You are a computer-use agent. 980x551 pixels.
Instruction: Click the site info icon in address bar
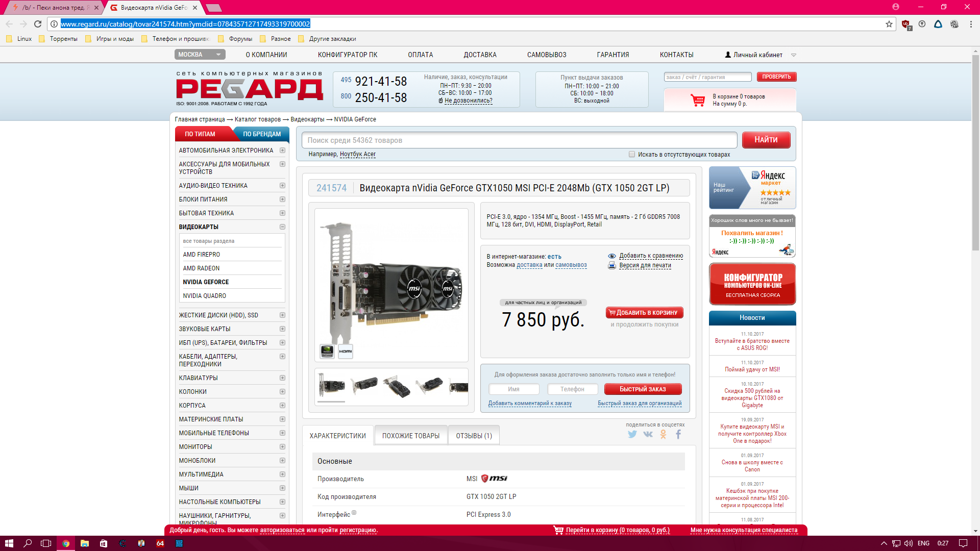click(x=54, y=24)
